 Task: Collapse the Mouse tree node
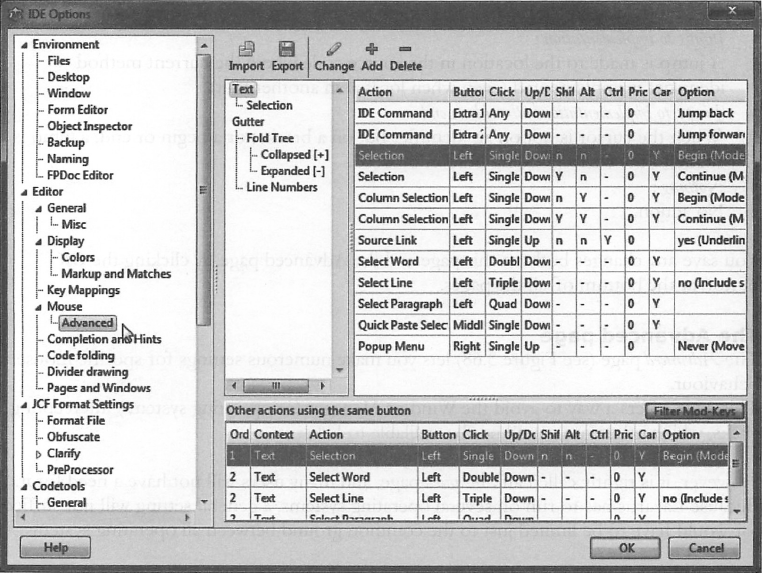[x=39, y=307]
